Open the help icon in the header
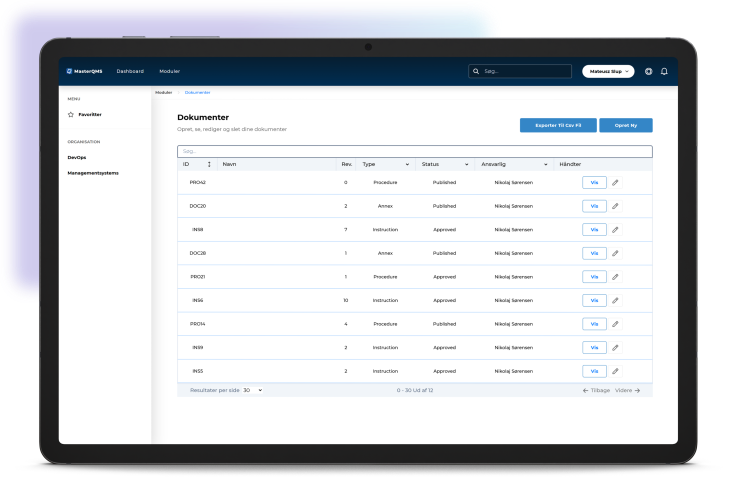This screenshot has height=478, width=732. [648, 71]
